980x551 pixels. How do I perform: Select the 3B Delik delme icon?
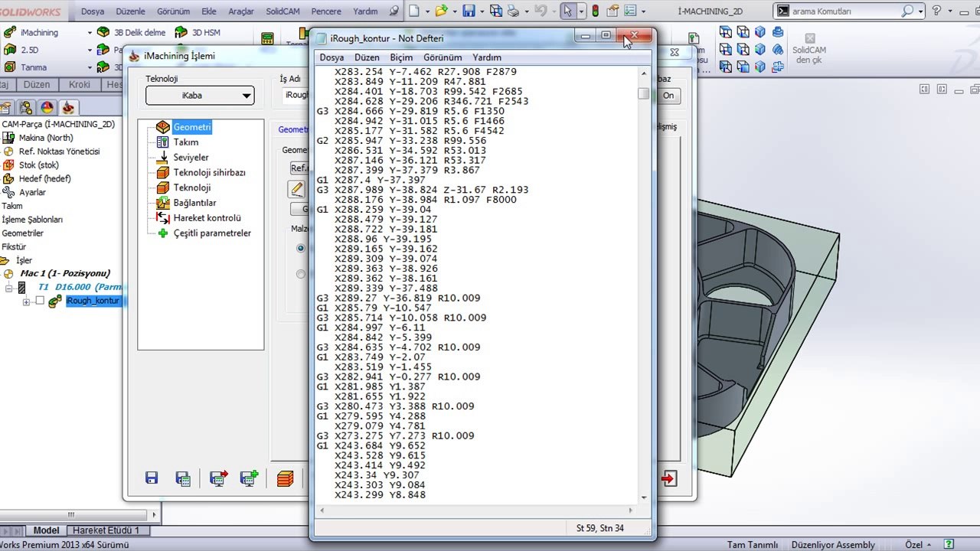pos(103,33)
